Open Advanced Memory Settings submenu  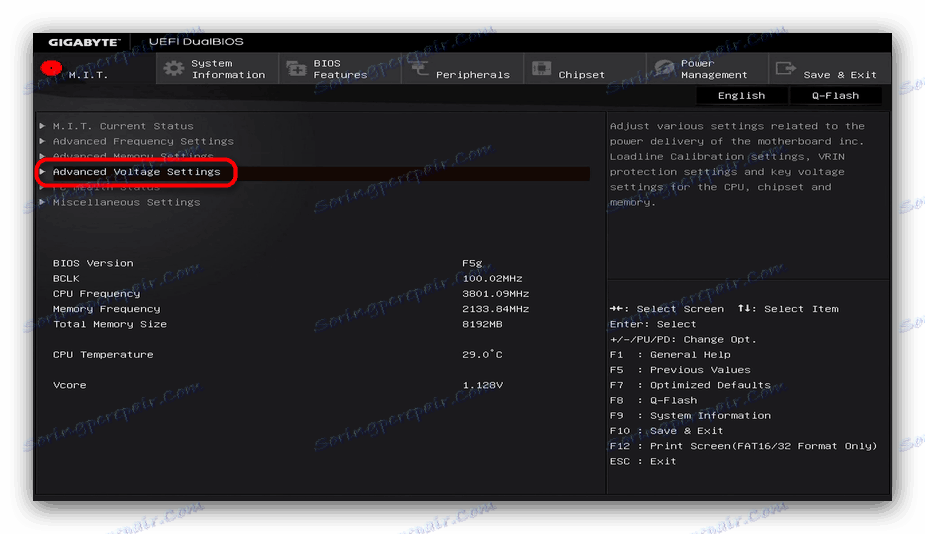point(133,156)
